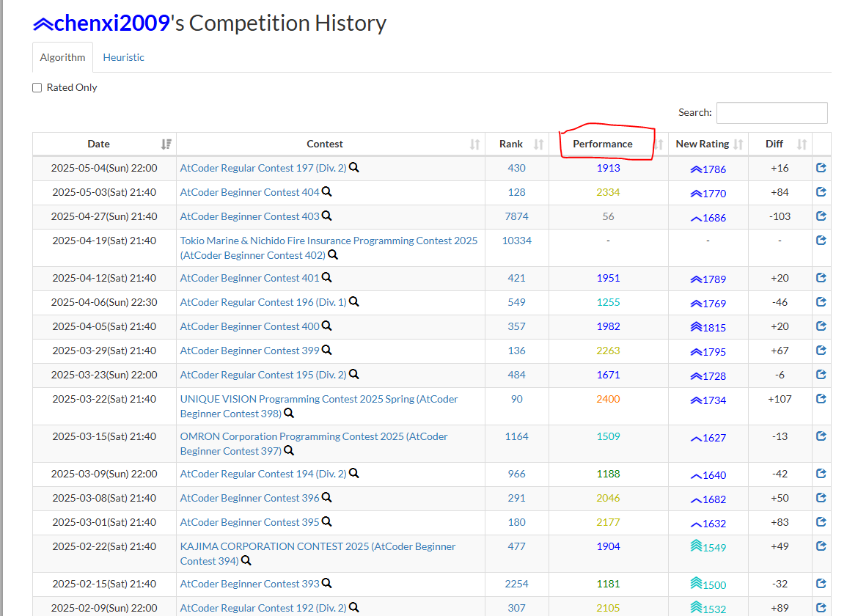Click the +107 diff value
This screenshot has width=847, height=616.
780,399
